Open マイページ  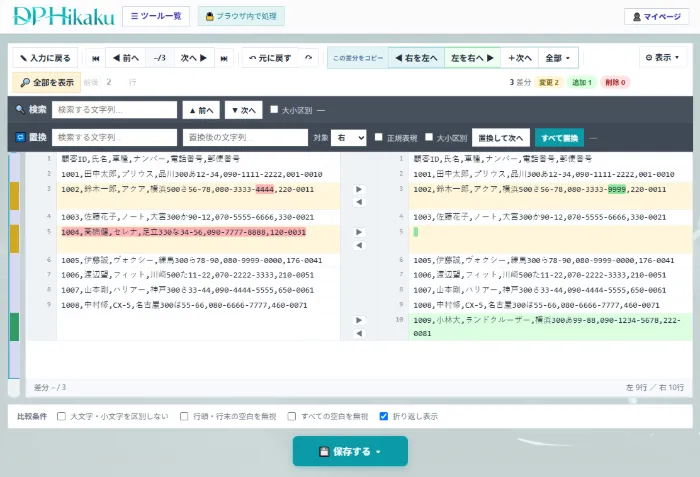657,17
